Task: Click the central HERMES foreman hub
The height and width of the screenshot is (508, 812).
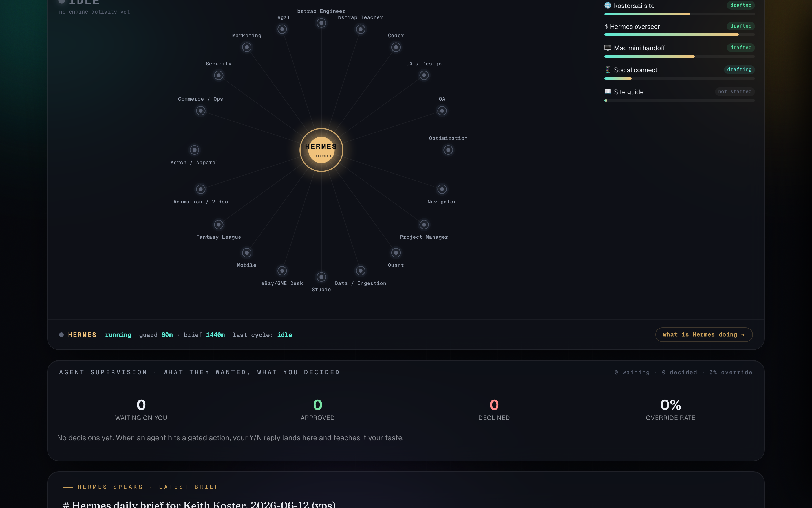Action: (x=321, y=150)
